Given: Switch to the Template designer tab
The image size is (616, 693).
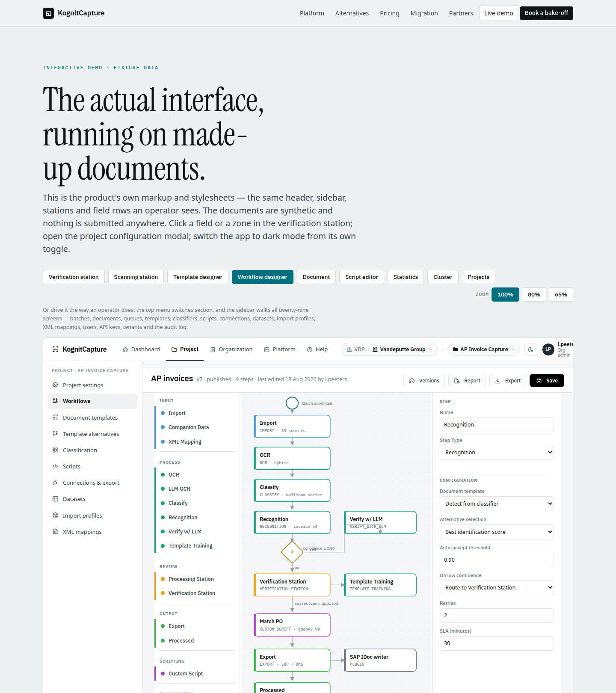Looking at the screenshot, I should [x=198, y=277].
